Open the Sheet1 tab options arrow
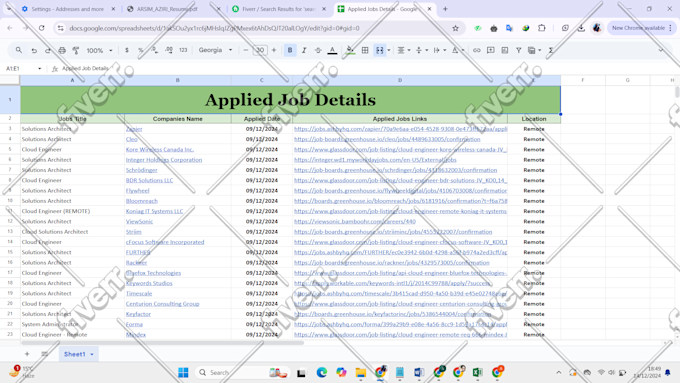 92,354
